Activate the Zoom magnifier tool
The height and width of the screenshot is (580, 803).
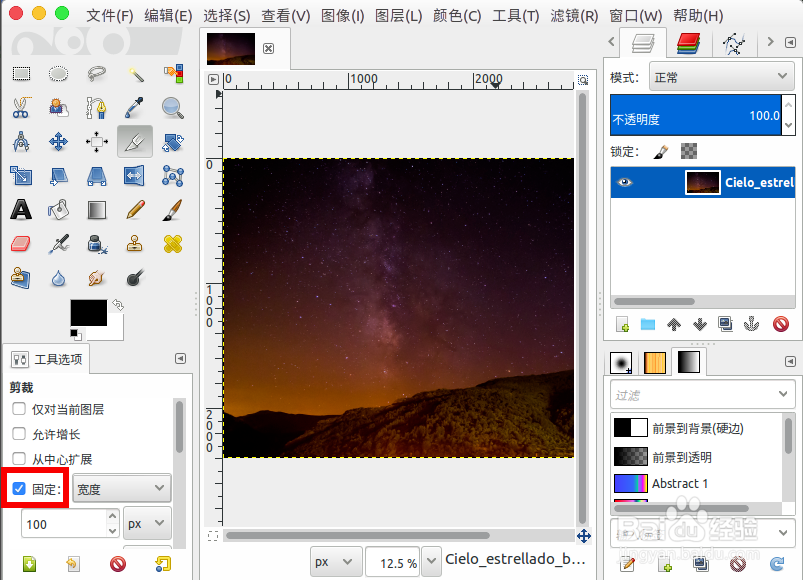click(x=173, y=108)
